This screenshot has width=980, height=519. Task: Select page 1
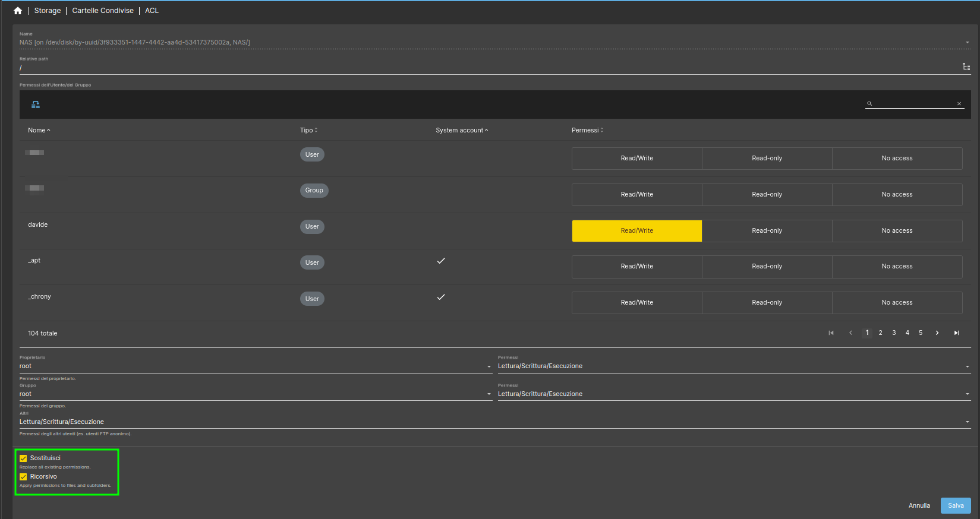[x=867, y=333]
